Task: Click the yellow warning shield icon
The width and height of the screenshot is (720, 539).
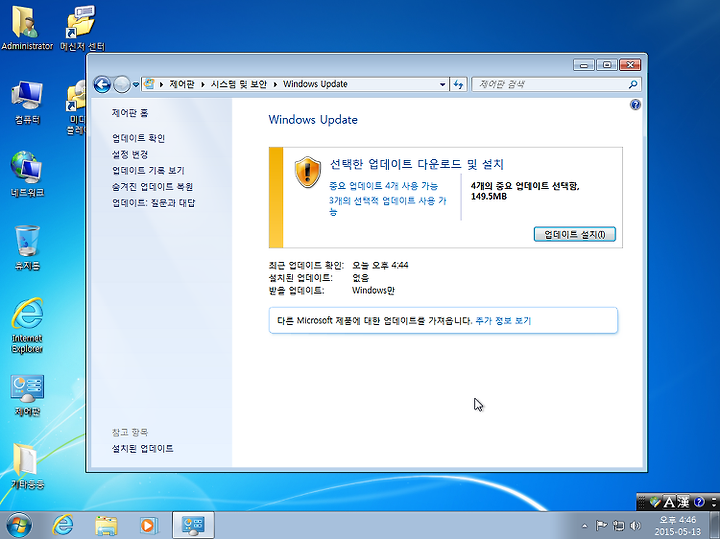Action: click(308, 172)
